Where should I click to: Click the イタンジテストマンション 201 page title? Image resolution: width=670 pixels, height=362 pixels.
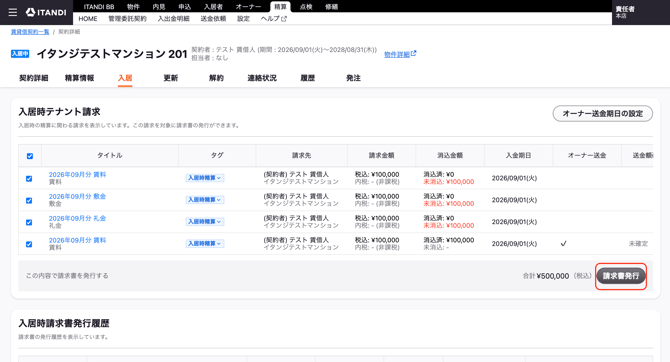(x=112, y=54)
